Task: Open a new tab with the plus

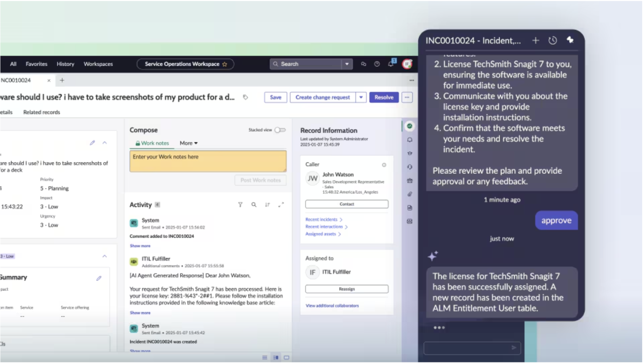Action: 62,80
